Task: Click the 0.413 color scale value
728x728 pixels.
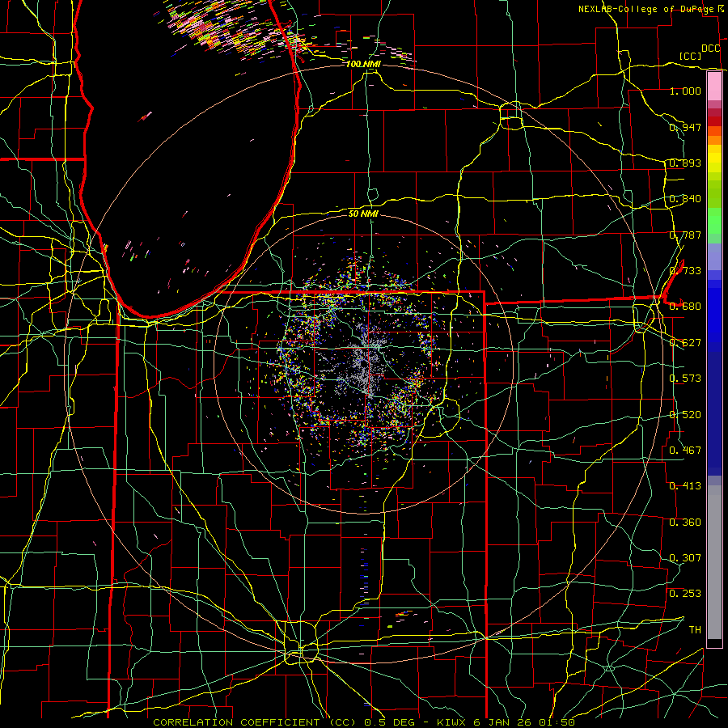Action: pos(685,486)
